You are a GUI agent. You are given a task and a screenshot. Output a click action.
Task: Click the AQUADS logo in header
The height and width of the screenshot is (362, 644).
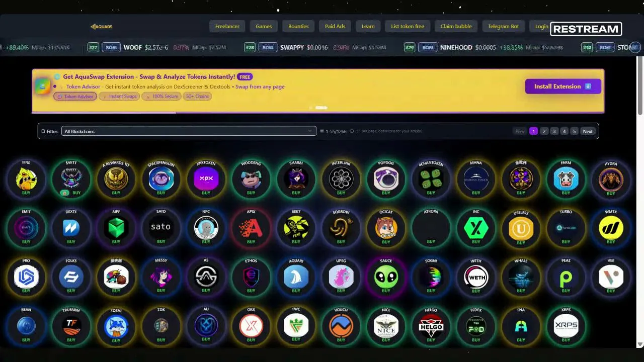pos(101,27)
